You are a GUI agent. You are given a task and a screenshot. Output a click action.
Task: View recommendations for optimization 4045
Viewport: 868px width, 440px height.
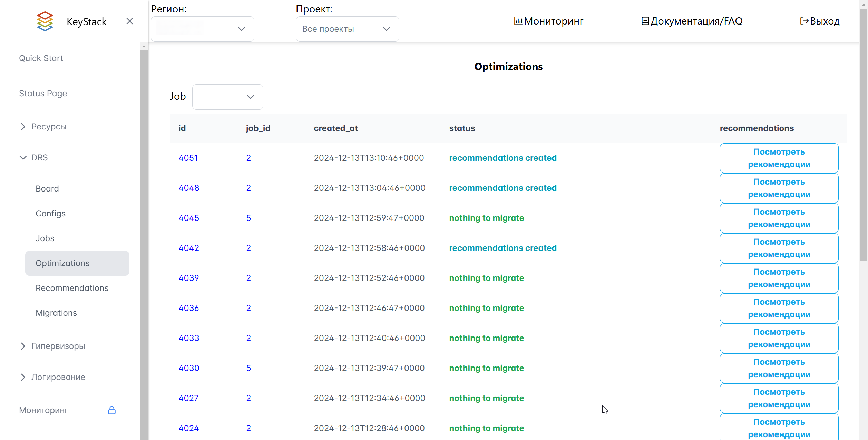(779, 218)
